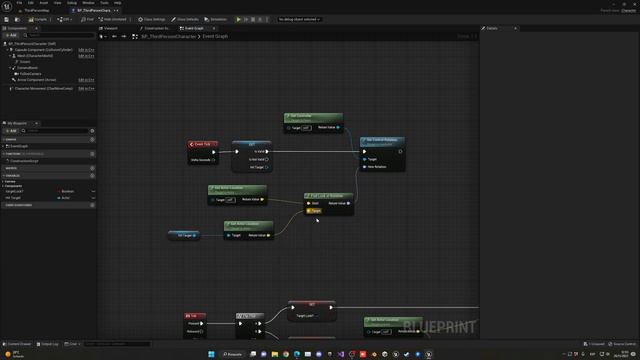
Task: Collapse the Mesh (CharacterMesh0) tree row
Action: coord(10,56)
